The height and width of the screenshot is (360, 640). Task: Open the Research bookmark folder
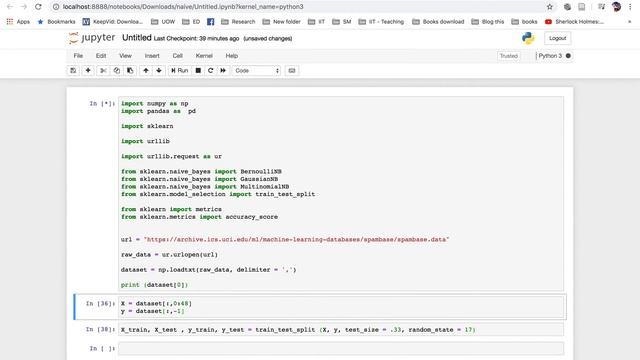click(238, 22)
